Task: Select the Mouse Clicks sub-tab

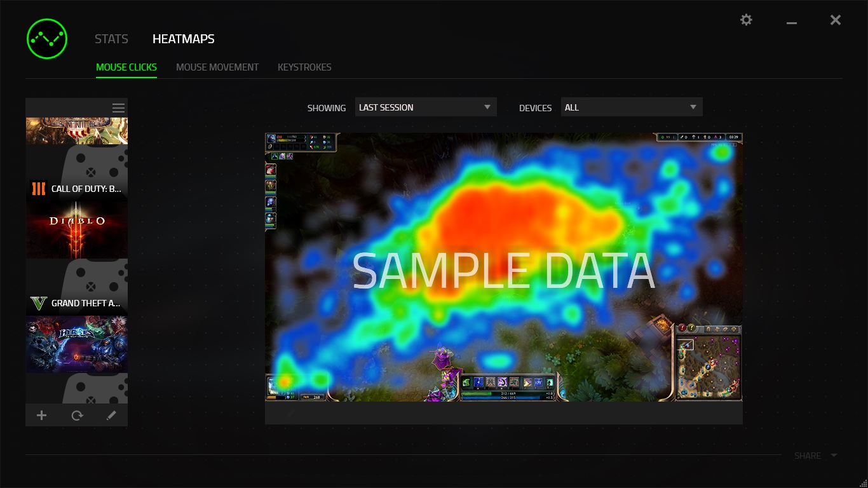Action: click(126, 67)
